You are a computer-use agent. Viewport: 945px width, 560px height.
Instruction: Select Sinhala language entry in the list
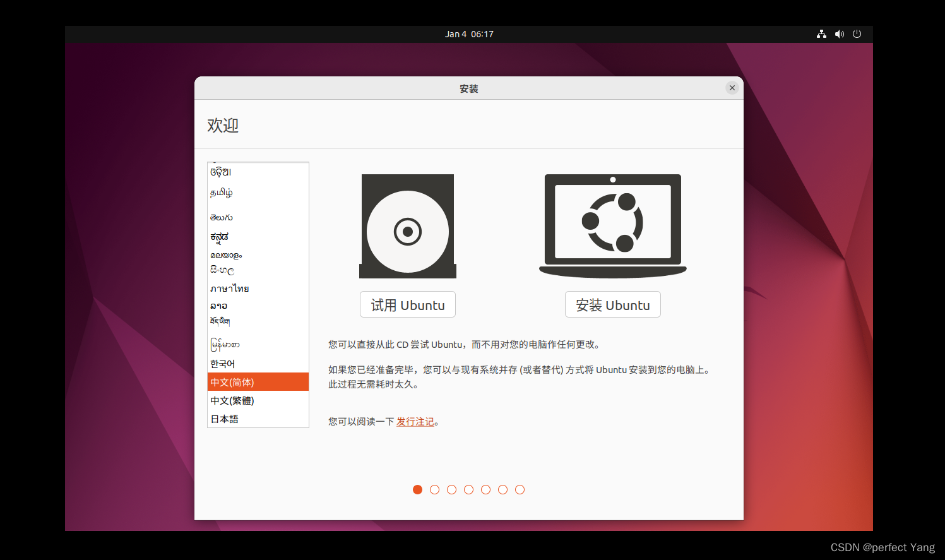click(258, 270)
